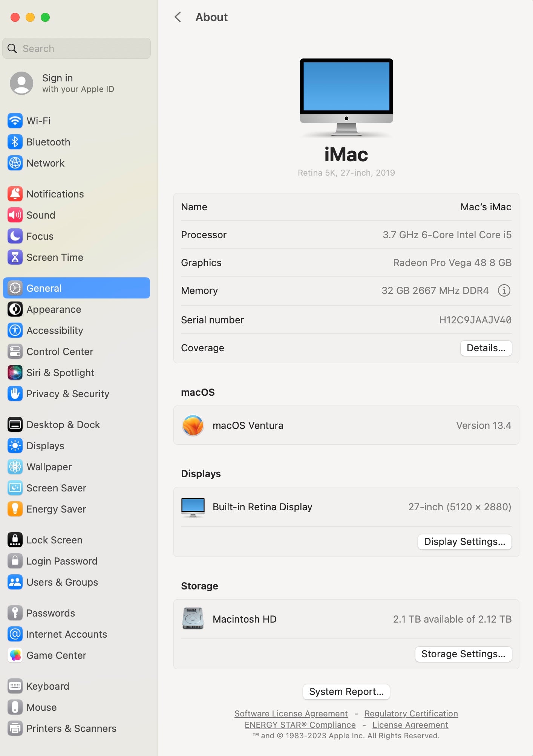Open Network globe icon
This screenshot has height=756, width=533.
15,163
